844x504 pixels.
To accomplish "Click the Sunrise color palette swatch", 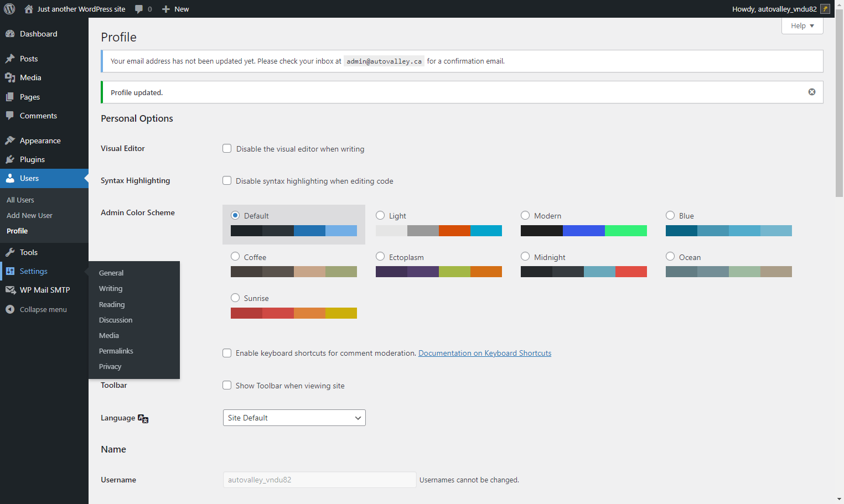I will coord(294,313).
